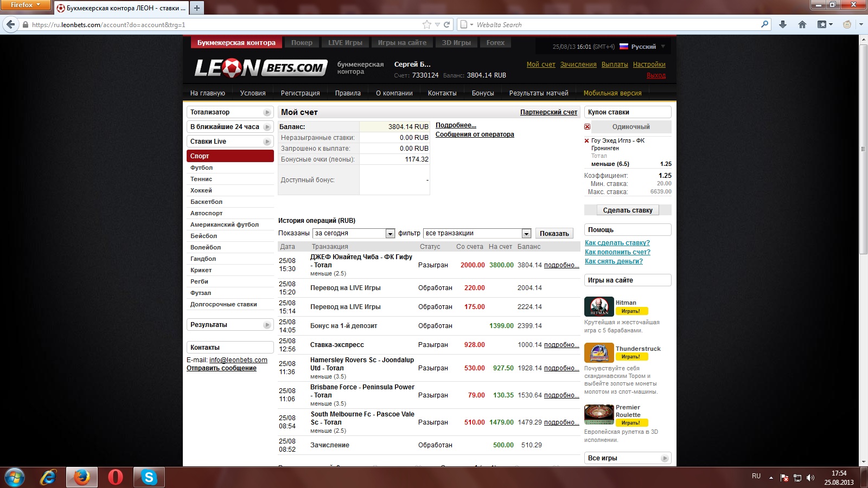Open the Windows Start menu
868x488 pixels.
pos(15,477)
